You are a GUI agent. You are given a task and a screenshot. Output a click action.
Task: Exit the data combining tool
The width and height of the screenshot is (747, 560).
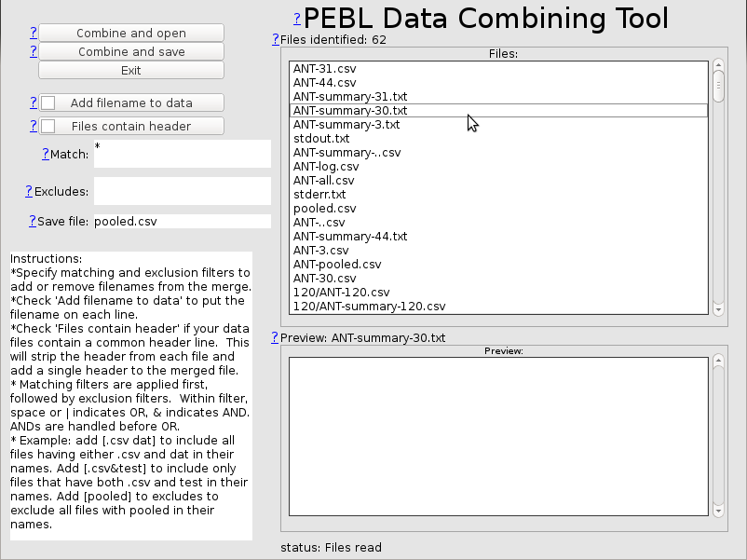coord(131,70)
